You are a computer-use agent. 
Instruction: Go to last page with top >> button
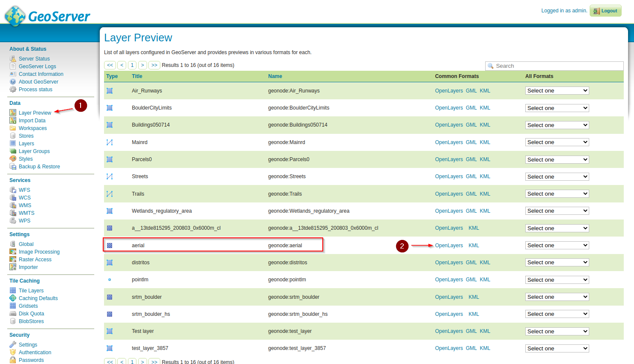154,65
